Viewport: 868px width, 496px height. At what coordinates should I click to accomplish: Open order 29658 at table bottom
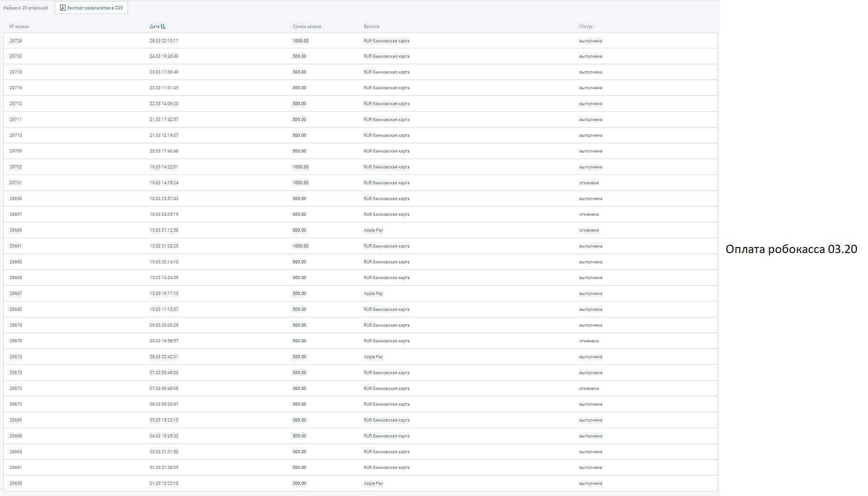point(360,483)
